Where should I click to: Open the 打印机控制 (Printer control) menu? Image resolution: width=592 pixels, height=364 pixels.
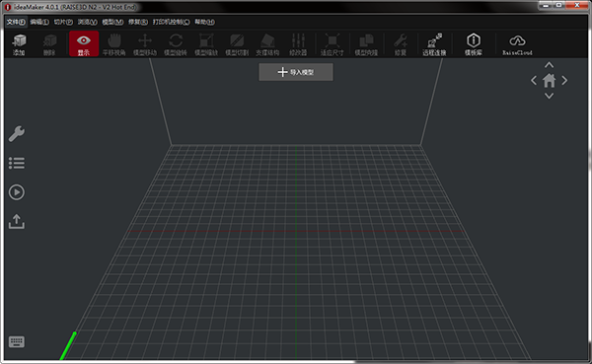171,22
